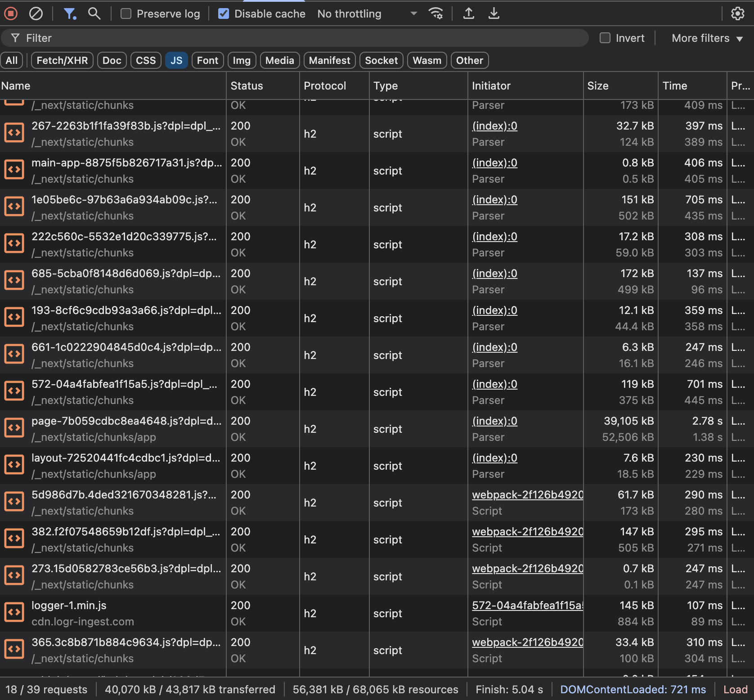
Task: Import HAR file upload icon
Action: pyautogui.click(x=469, y=13)
